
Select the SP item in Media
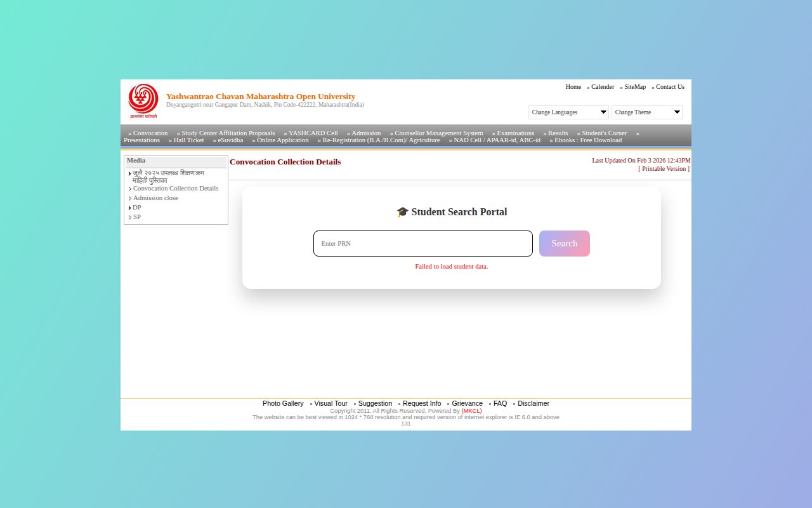pos(137,217)
